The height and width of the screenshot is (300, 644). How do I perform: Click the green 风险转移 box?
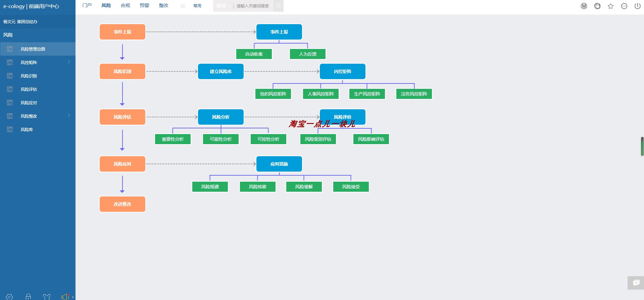point(258,187)
